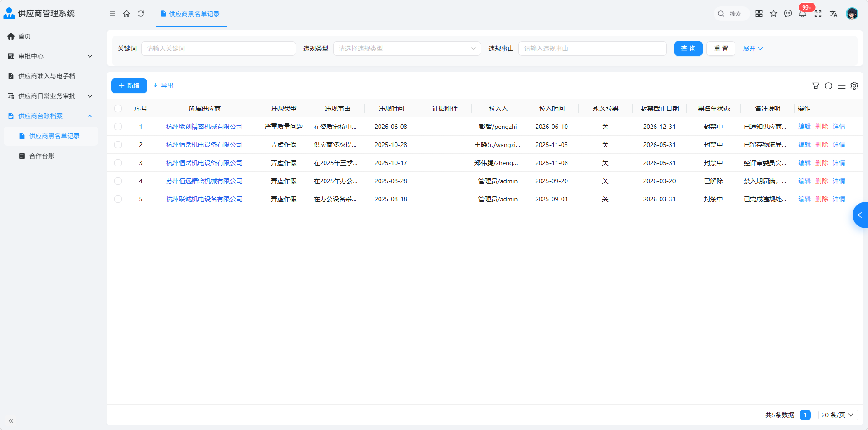Click the 重置 reset button

[721, 49]
